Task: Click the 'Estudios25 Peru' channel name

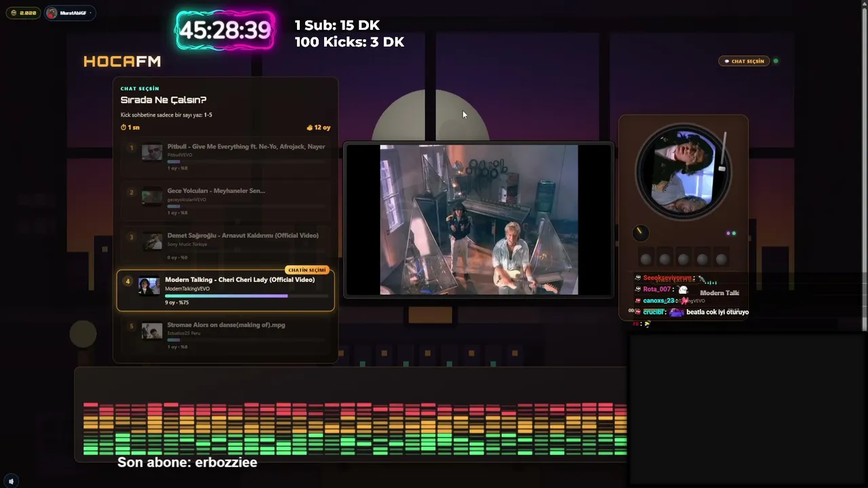Action: coord(185,333)
